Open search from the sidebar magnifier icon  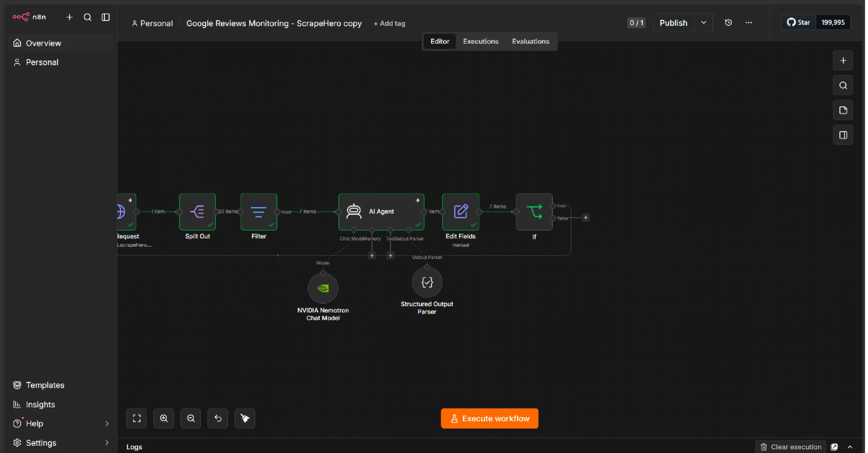87,17
